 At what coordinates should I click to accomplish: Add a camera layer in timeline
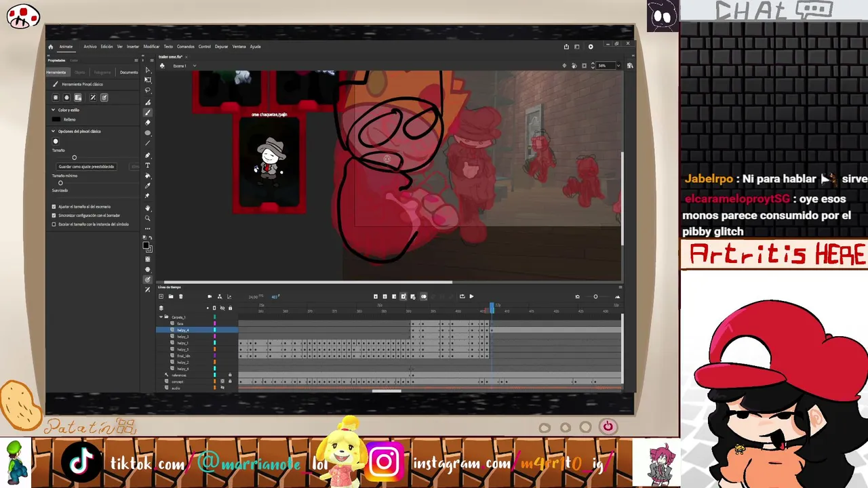tap(210, 296)
